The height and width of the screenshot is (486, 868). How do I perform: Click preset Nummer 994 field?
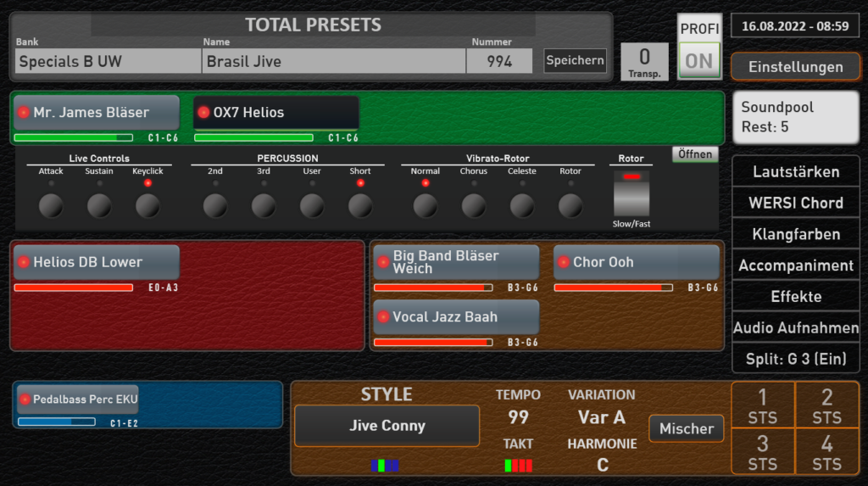499,61
